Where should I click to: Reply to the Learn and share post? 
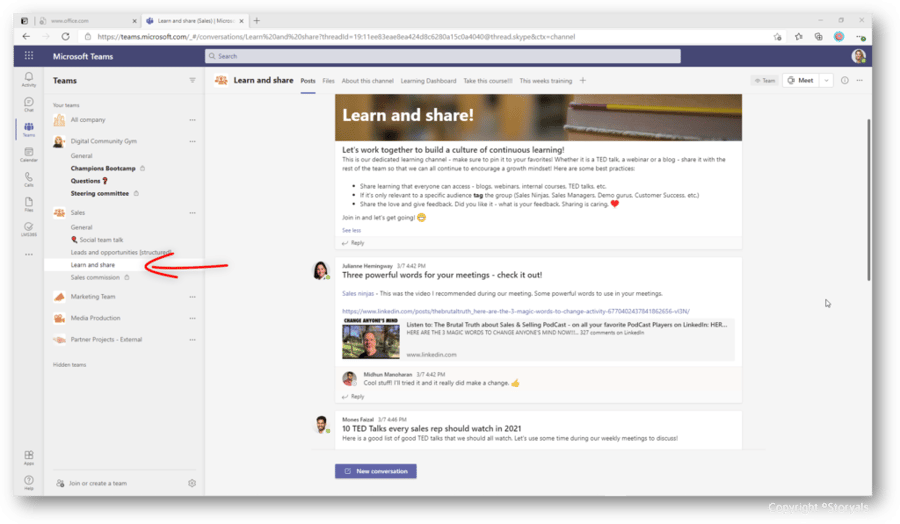pos(353,243)
